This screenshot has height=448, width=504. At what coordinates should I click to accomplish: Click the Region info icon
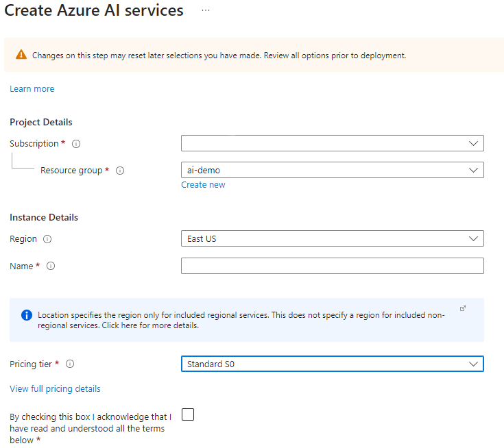point(47,239)
